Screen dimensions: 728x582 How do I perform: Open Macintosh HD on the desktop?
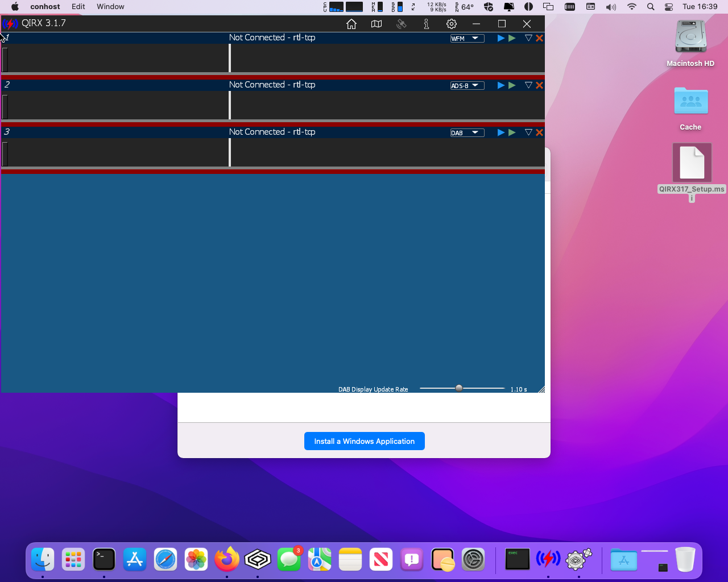coord(690,43)
